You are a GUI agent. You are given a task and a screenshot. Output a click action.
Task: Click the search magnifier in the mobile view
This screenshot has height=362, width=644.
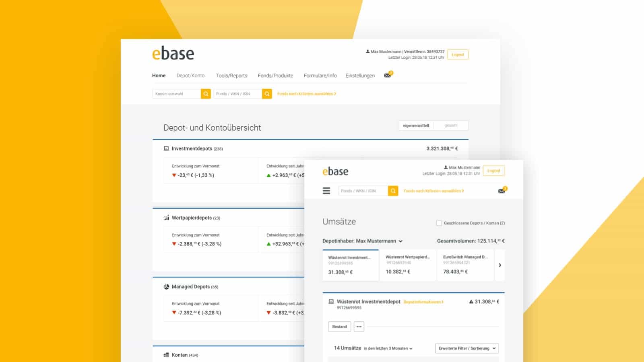[392, 191]
